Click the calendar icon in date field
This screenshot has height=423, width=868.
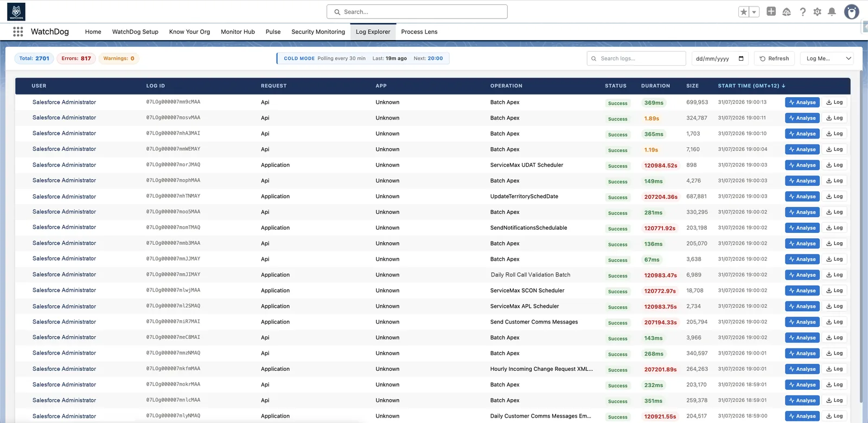click(741, 59)
